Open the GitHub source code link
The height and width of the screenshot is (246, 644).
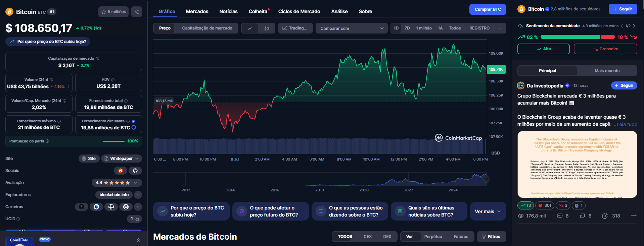pyautogui.click(x=135, y=171)
